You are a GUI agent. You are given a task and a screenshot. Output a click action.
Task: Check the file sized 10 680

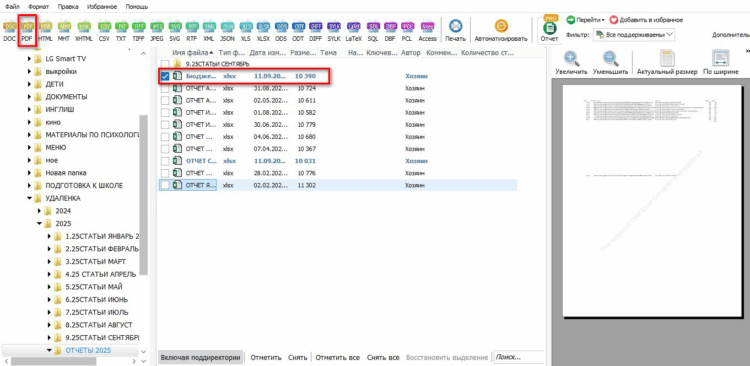(165, 137)
